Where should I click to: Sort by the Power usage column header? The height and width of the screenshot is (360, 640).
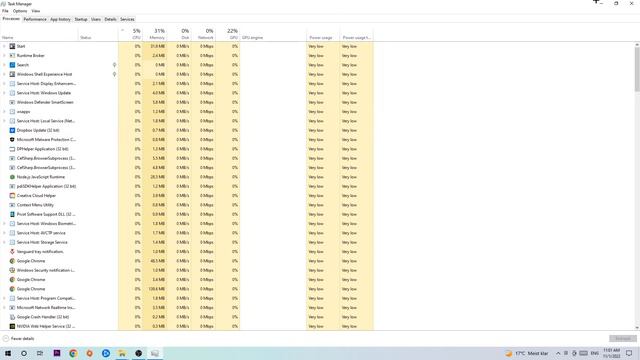pyautogui.click(x=322, y=34)
